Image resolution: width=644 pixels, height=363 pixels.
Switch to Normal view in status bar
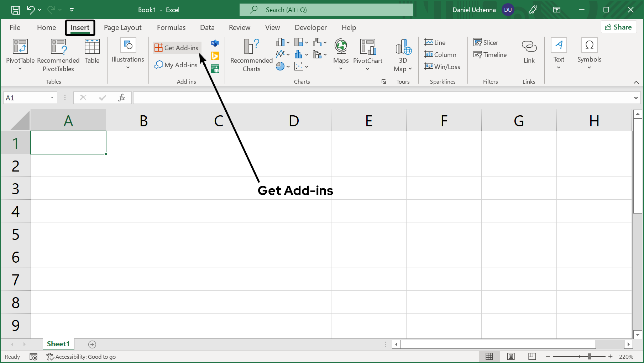pos(489,356)
